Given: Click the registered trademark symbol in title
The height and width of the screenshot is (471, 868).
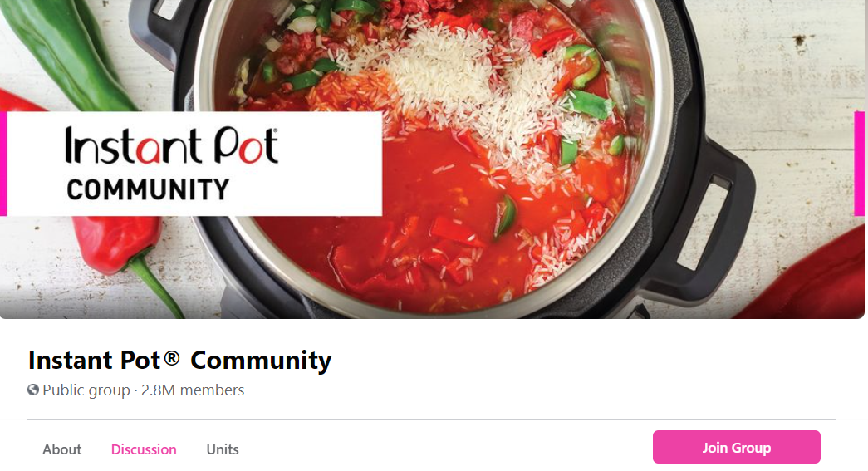Looking at the screenshot, I should pyautogui.click(x=172, y=358).
